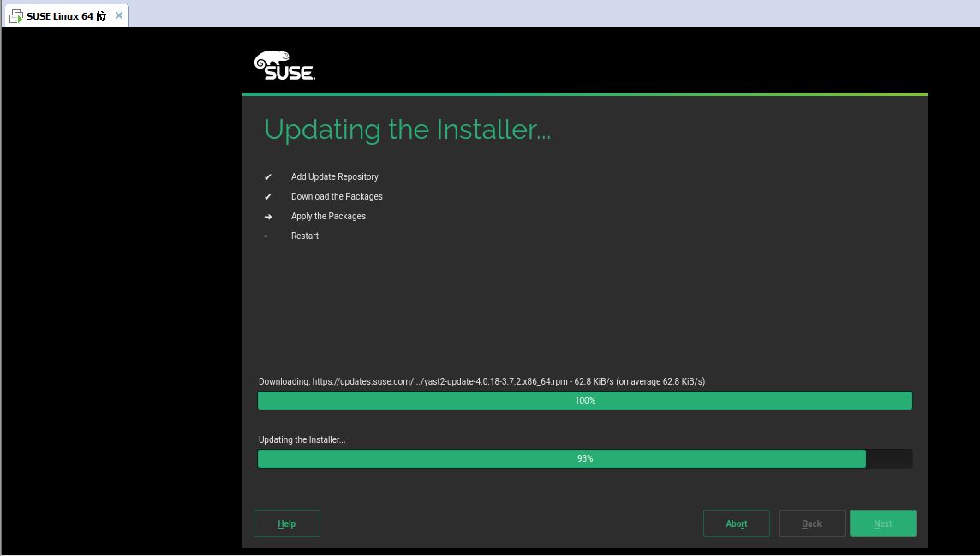
Task: Click the arrow beside Apply the Packages
Action: coord(267,217)
